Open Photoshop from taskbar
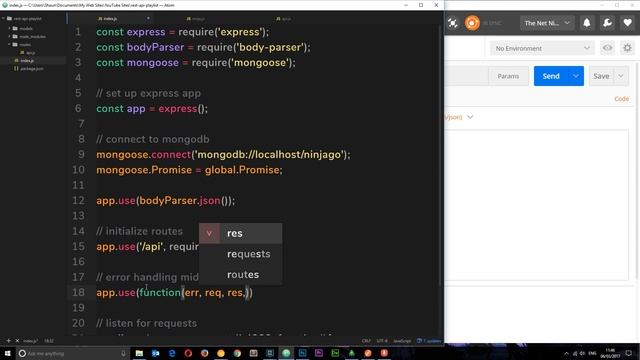 coord(302,353)
